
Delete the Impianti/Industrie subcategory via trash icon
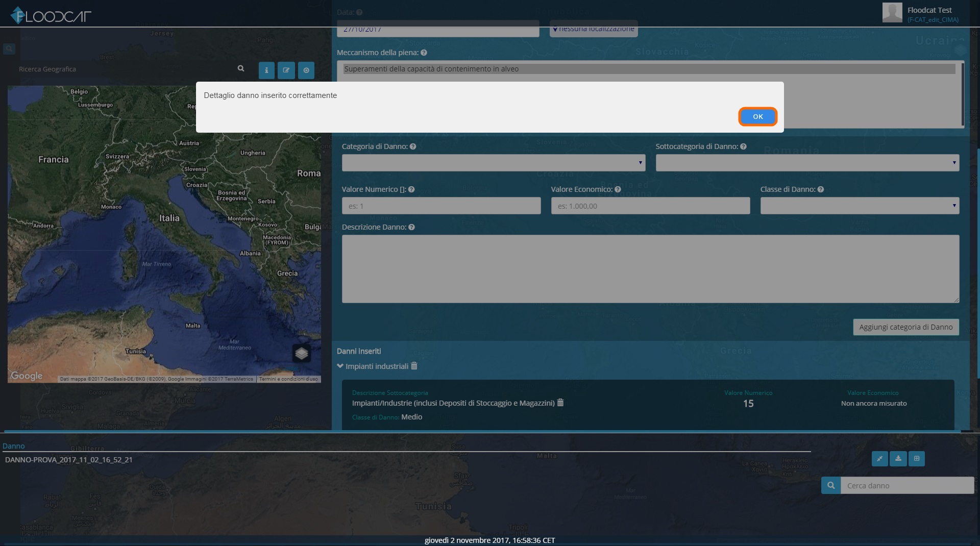(560, 403)
